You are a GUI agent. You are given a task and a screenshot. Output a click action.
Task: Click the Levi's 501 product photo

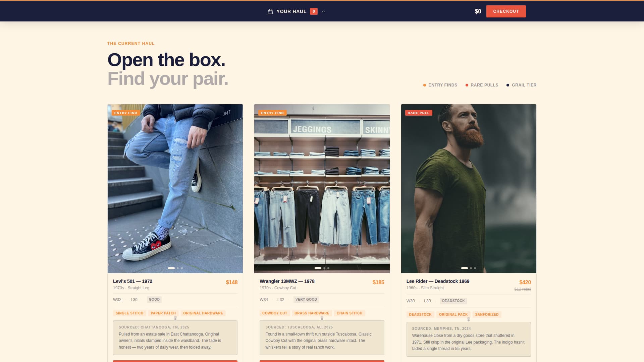(175, 188)
